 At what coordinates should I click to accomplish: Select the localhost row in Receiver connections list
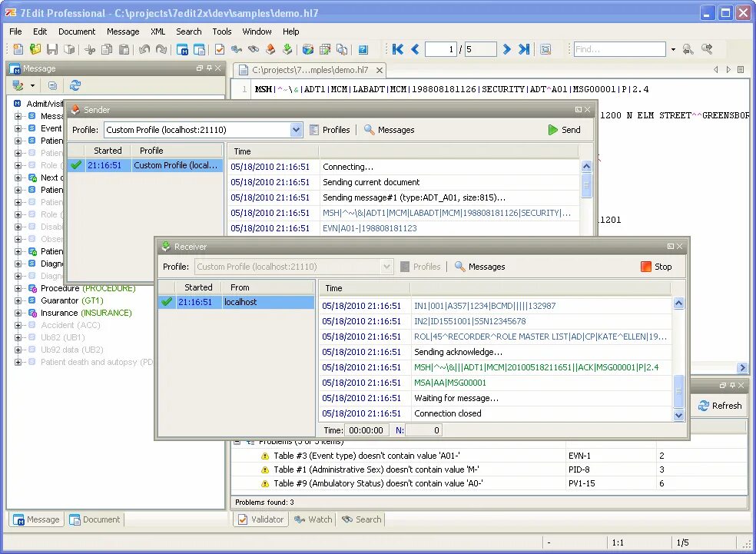coord(237,302)
